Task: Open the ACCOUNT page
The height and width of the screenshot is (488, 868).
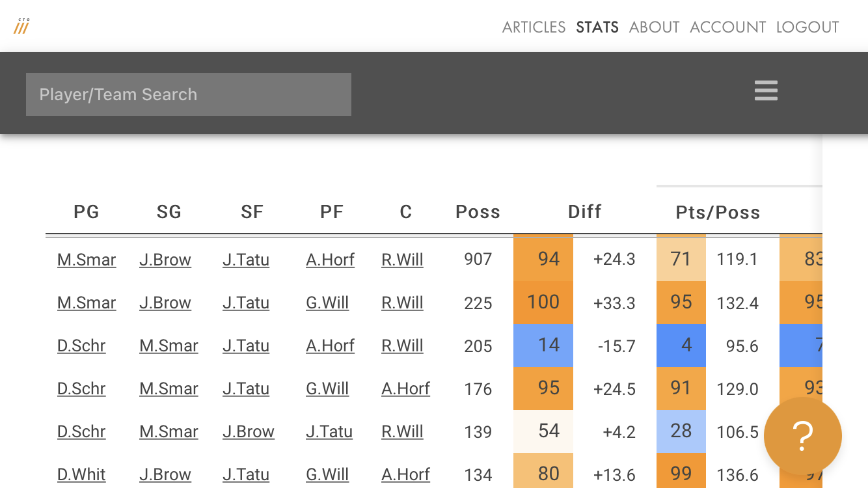Action: pos(727,27)
